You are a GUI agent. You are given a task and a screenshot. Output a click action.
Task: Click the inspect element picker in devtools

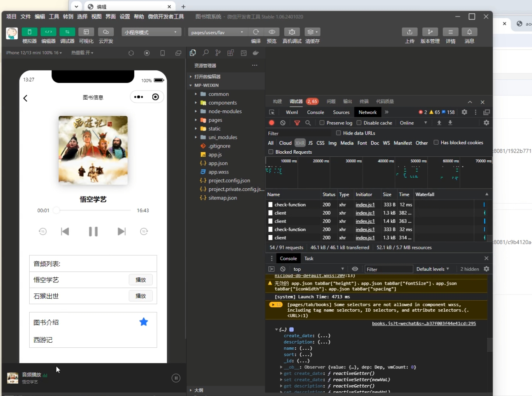coord(272,112)
